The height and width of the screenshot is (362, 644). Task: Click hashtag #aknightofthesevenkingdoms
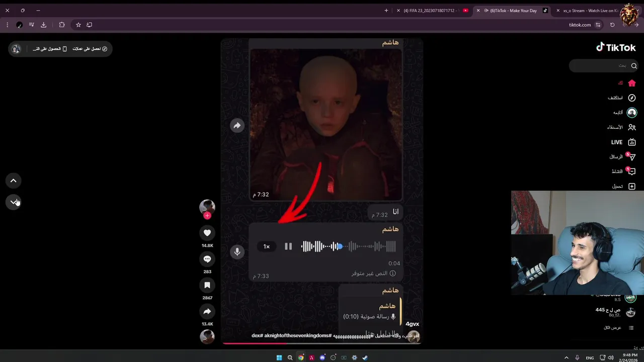point(298,335)
